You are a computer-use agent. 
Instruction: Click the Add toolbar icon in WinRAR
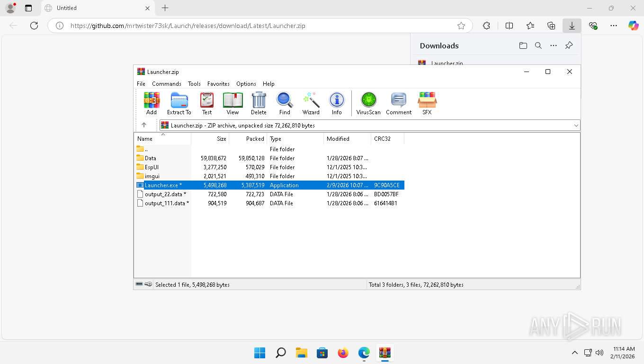click(152, 103)
